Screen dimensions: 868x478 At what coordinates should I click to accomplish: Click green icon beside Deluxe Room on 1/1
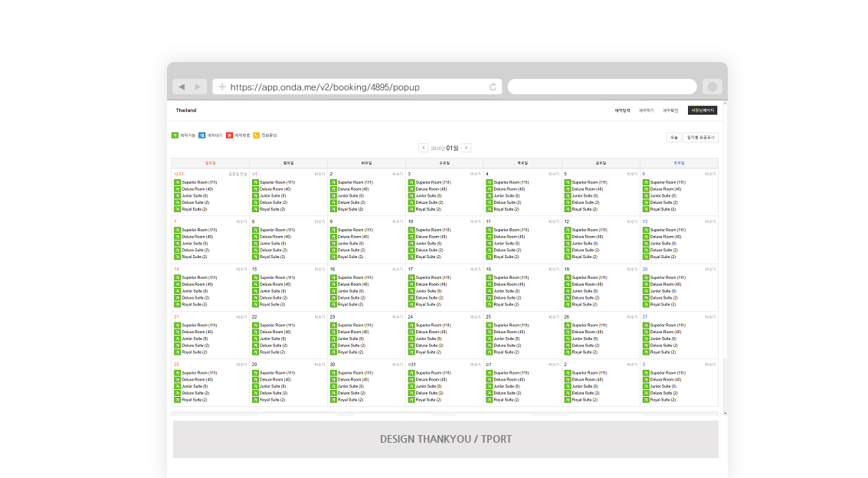[x=255, y=188]
